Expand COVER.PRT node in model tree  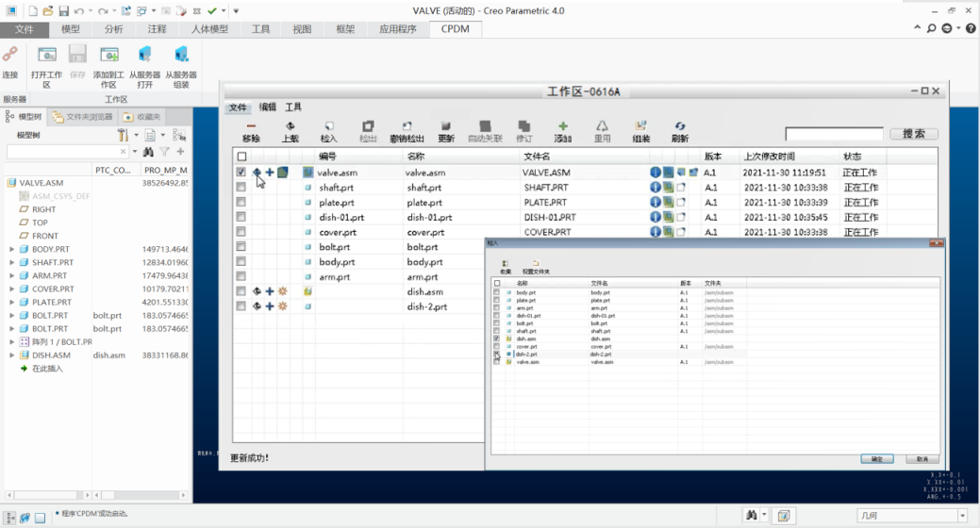12,289
